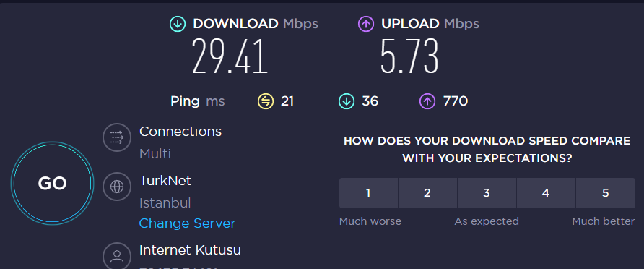Viewport: 644px width, 269px height.
Task: Click the yellow idle ping icon
Action: click(265, 101)
